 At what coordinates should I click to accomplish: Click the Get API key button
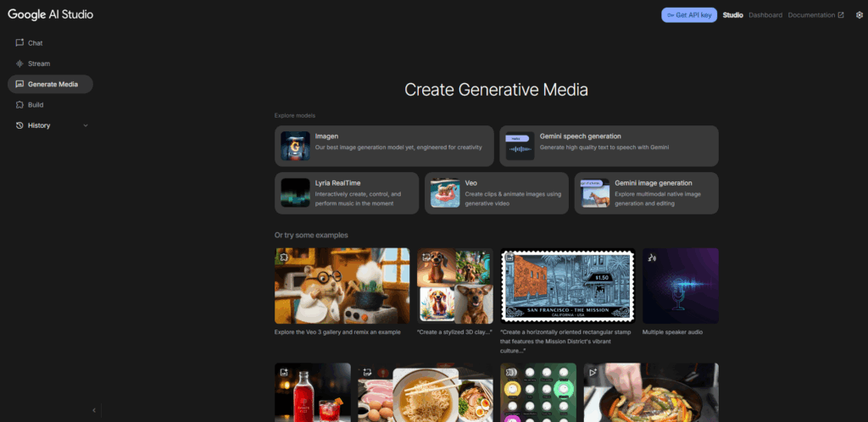click(689, 15)
